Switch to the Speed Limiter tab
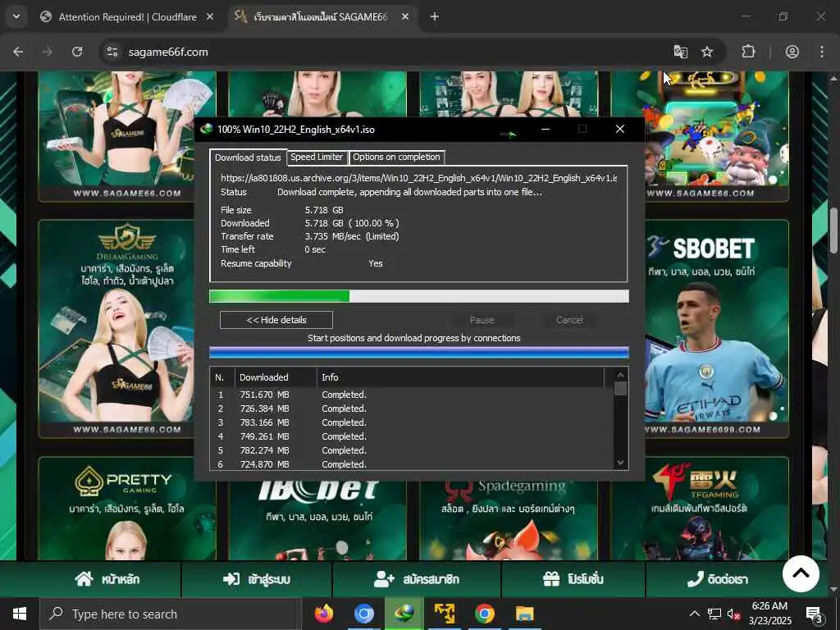The image size is (840, 630). (x=316, y=157)
